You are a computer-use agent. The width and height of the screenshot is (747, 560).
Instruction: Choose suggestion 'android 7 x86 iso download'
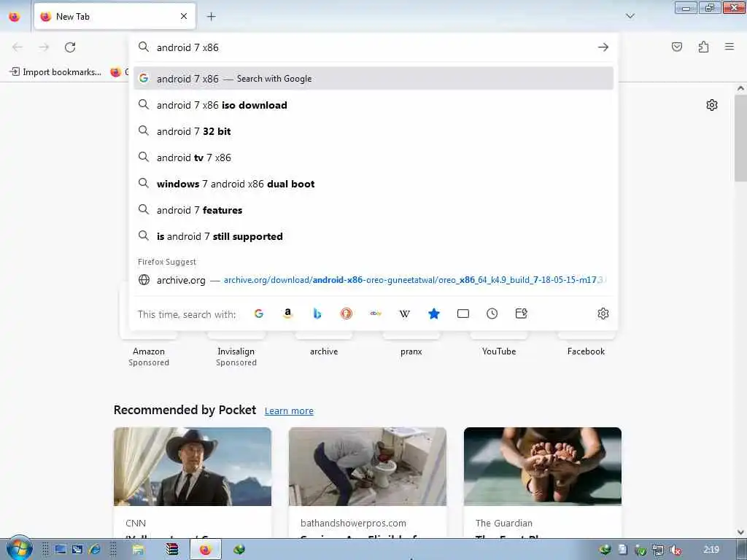[x=373, y=105]
